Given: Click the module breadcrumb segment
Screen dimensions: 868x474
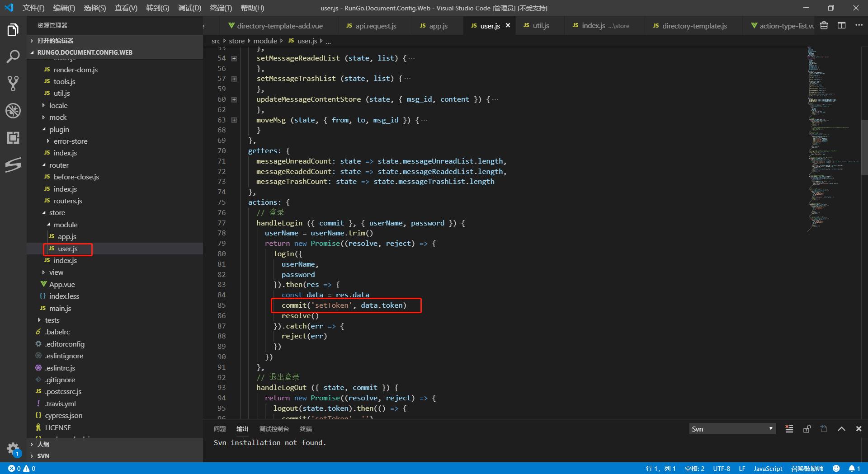Looking at the screenshot, I should [265, 41].
